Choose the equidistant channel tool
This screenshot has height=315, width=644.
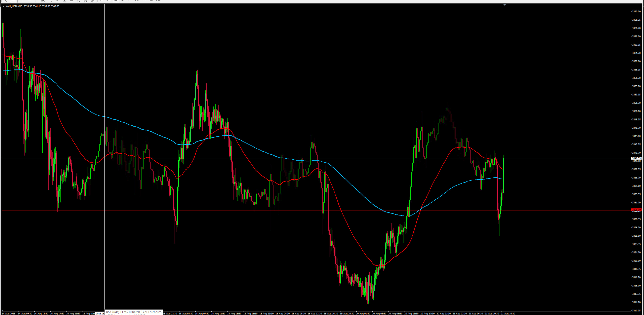43,1
